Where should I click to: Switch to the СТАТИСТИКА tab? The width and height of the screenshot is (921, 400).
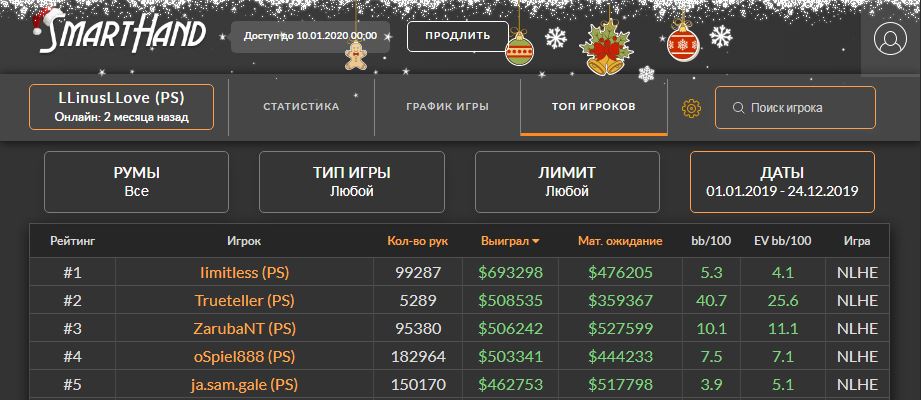(301, 106)
